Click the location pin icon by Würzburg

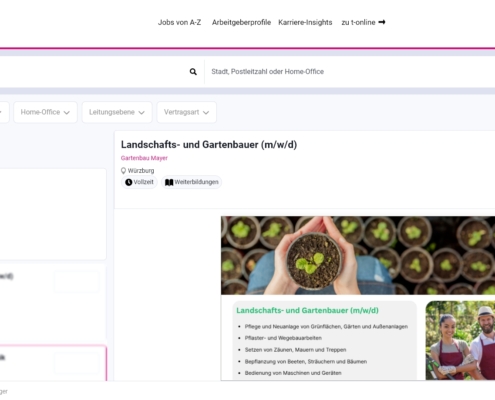tap(123, 171)
